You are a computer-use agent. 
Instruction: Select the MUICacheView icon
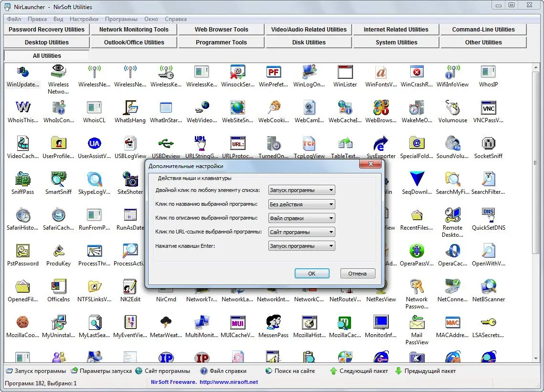click(x=238, y=322)
